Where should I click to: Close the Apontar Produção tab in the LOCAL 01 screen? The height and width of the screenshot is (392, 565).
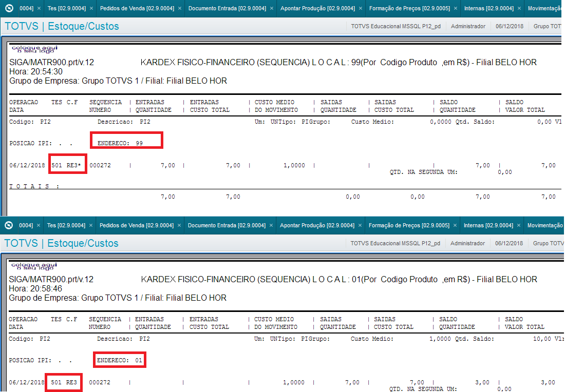(360, 225)
